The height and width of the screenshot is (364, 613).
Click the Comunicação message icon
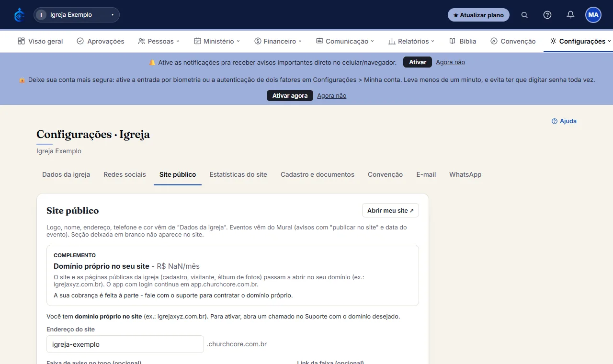pyautogui.click(x=319, y=41)
